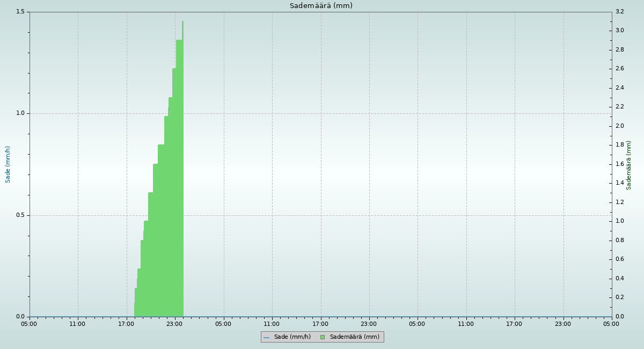Click the chart title at the top

point(321,6)
